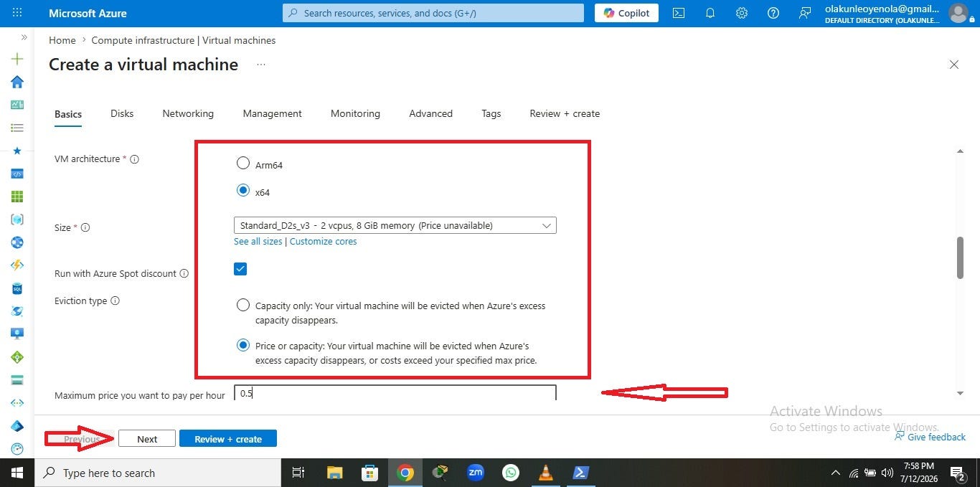Open portal Settings gear icon

pos(742,13)
